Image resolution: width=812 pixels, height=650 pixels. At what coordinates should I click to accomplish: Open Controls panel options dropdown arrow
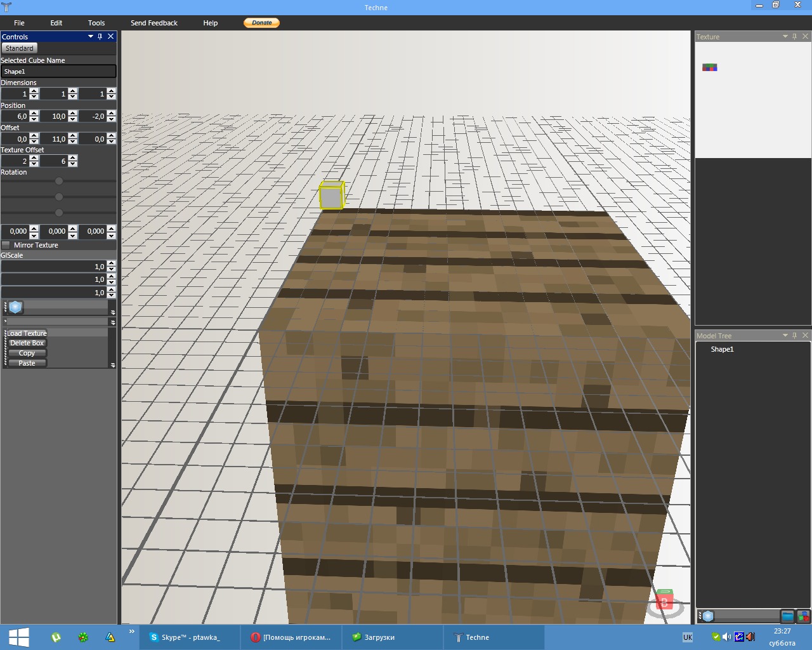pyautogui.click(x=91, y=36)
